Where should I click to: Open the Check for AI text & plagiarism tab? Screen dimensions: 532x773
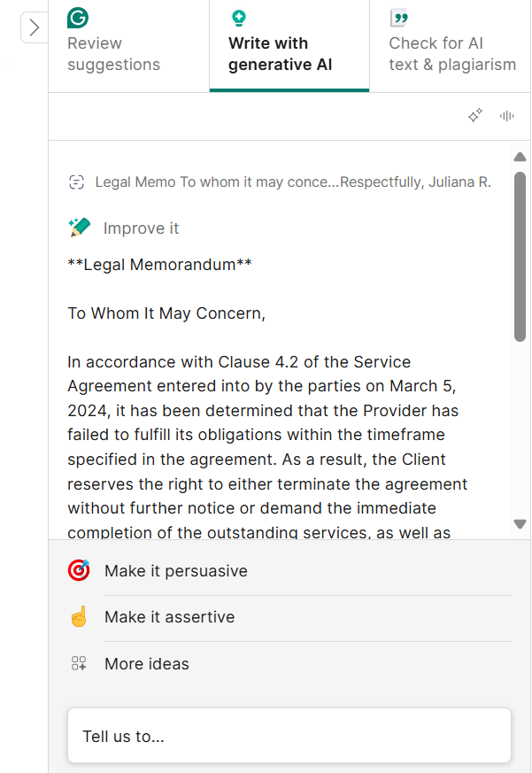[x=451, y=54]
